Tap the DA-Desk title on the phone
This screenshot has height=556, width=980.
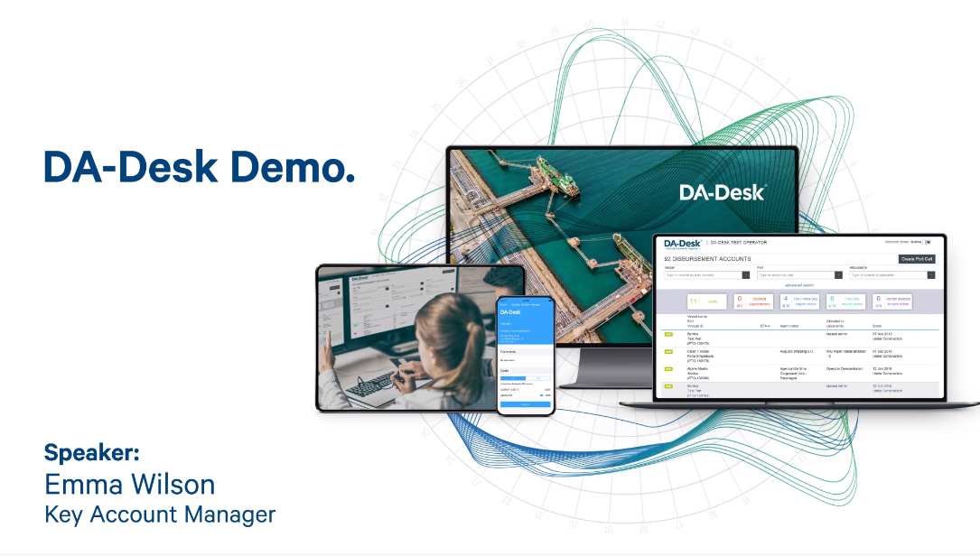[510, 312]
